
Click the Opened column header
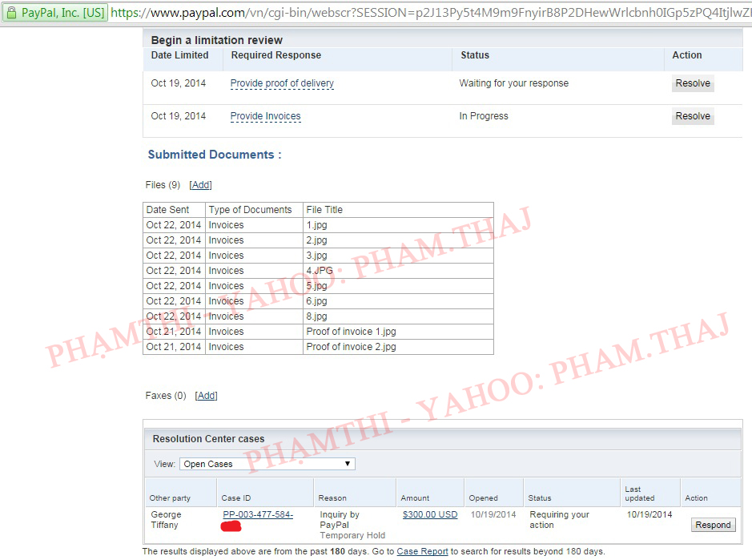[x=484, y=498]
